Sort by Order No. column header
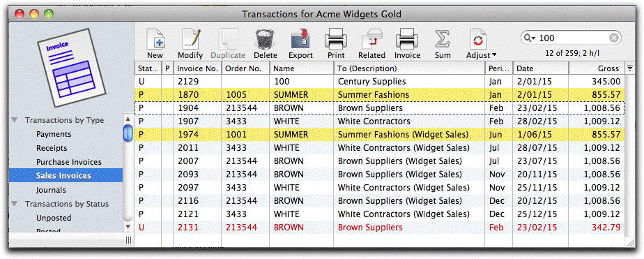644x259 pixels. pyautogui.click(x=245, y=68)
